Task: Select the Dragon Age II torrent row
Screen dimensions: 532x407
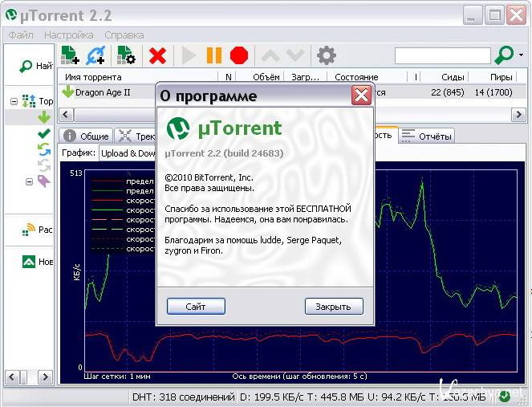Action: coord(104,92)
